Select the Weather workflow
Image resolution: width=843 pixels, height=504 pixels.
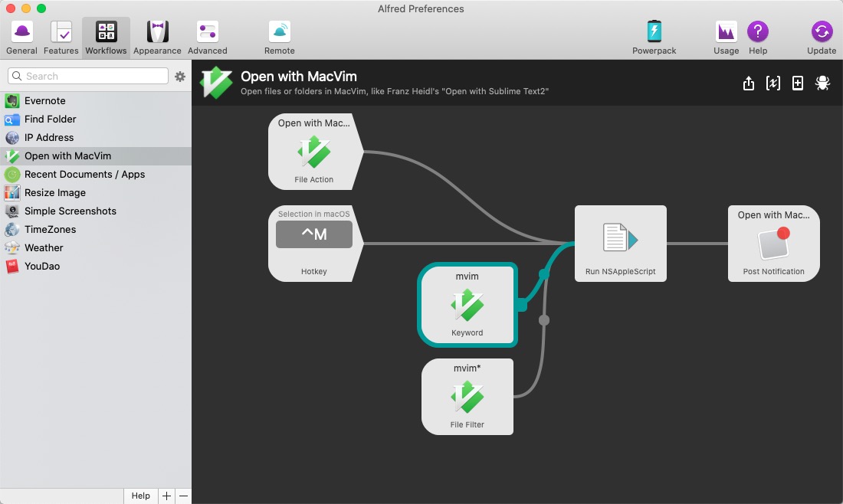(x=96, y=247)
